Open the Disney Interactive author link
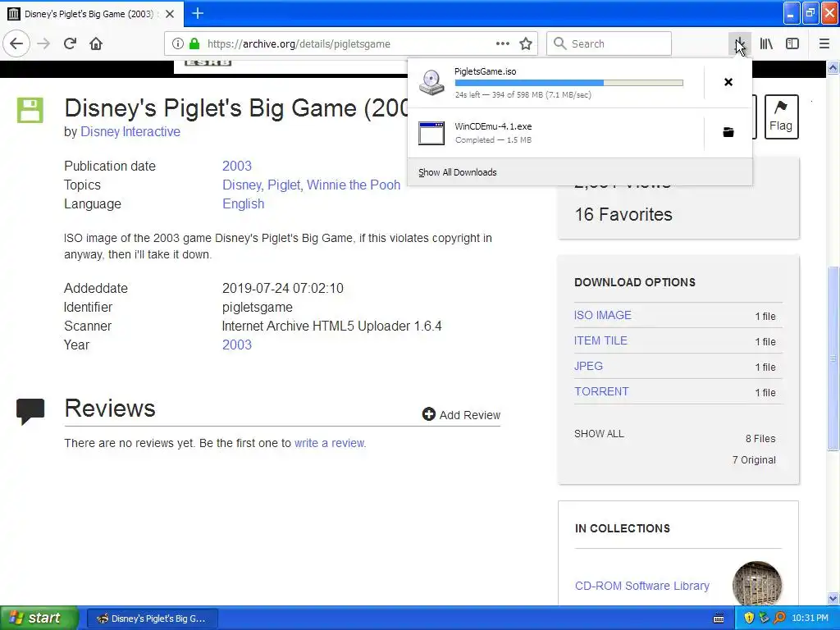 click(x=130, y=132)
